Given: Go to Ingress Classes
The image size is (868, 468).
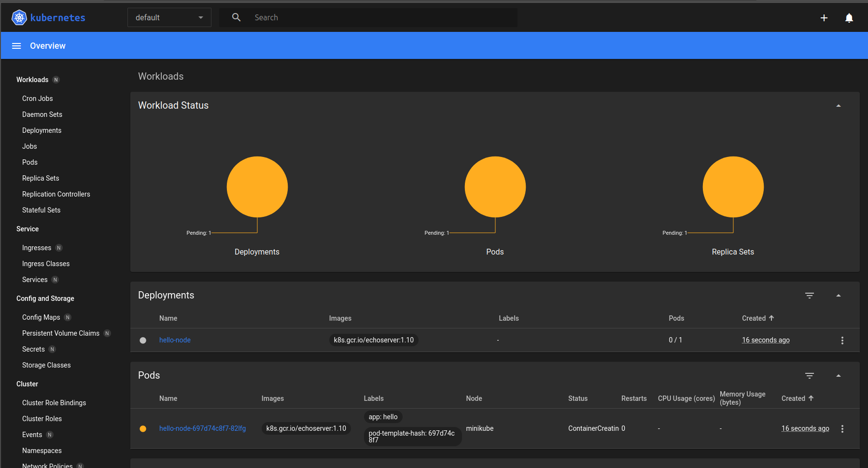Looking at the screenshot, I should click(x=46, y=264).
